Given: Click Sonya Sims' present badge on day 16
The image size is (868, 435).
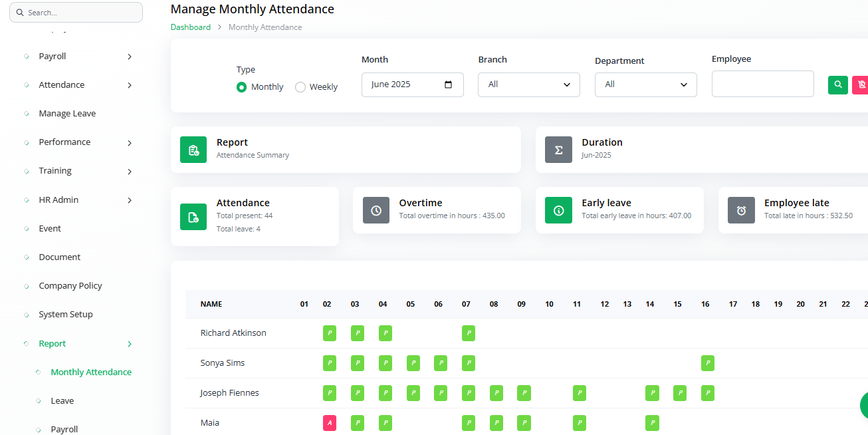Looking at the screenshot, I should (x=708, y=363).
